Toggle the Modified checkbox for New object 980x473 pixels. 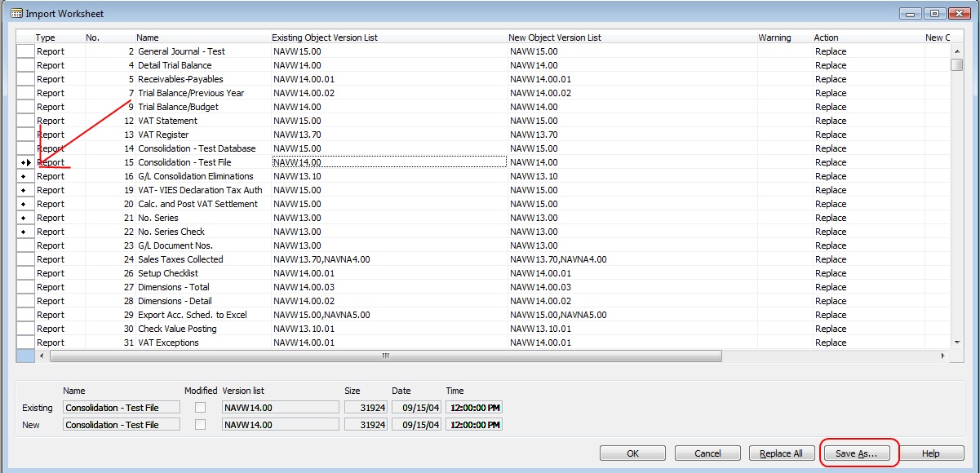(201, 425)
